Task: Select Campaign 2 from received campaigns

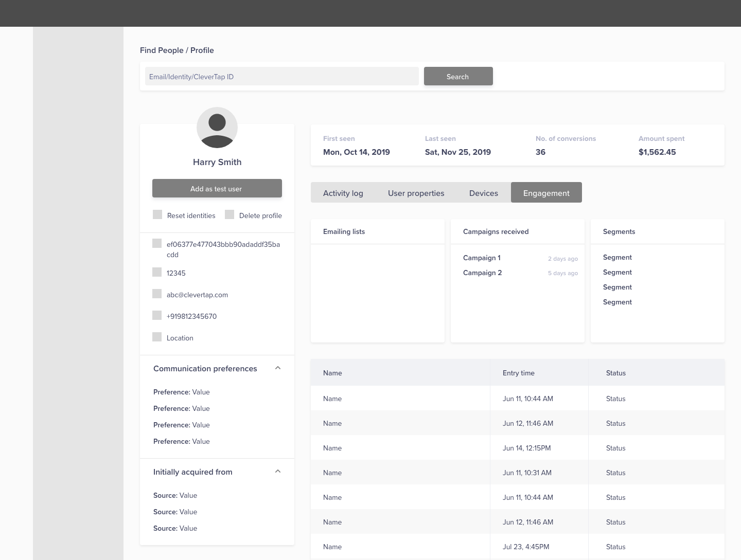Action: 482,273
